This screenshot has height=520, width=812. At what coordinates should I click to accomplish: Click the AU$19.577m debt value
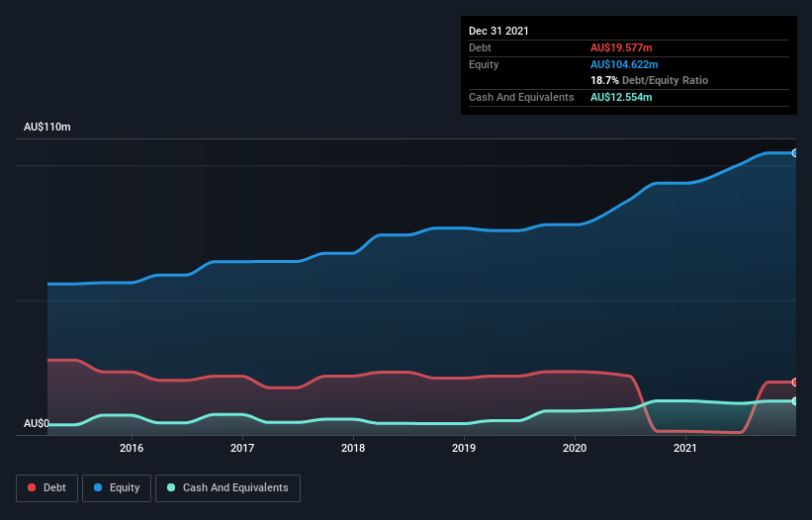pos(621,47)
